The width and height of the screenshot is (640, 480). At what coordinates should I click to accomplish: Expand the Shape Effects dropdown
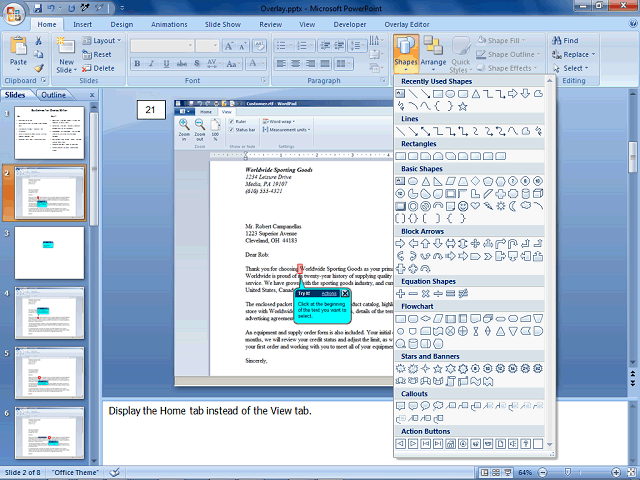pyautogui.click(x=507, y=68)
